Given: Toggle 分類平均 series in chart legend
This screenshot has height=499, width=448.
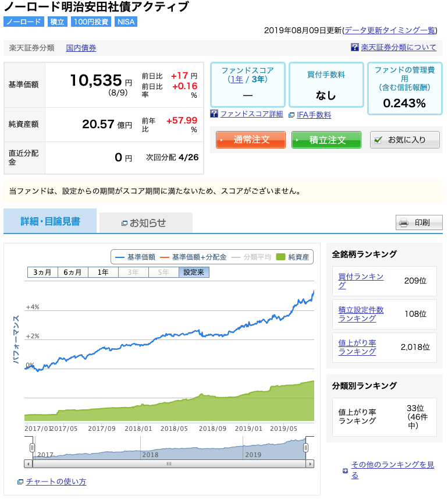Looking at the screenshot, I should click(251, 257).
